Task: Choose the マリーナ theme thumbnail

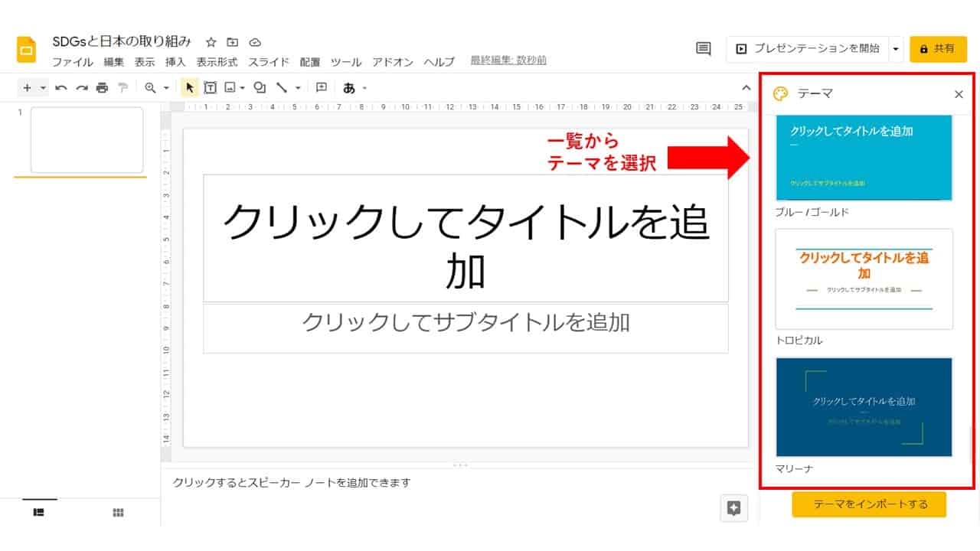Action: [x=864, y=407]
